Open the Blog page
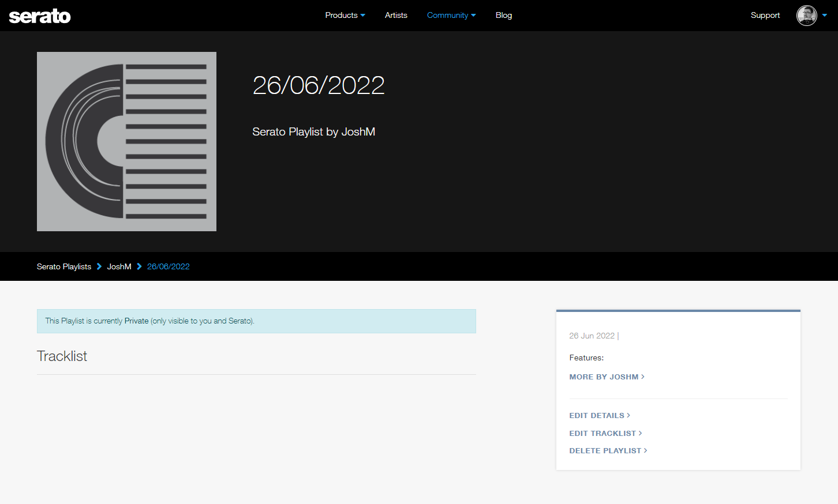Screen dimensions: 838x504 pyautogui.click(x=504, y=16)
